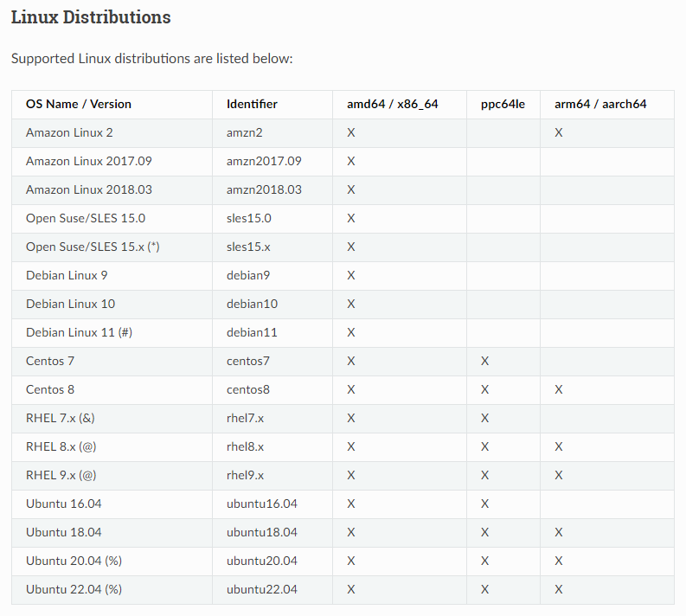This screenshot has height=616, width=686.
Task: Click the rhel8.x identifier
Action: click(245, 446)
